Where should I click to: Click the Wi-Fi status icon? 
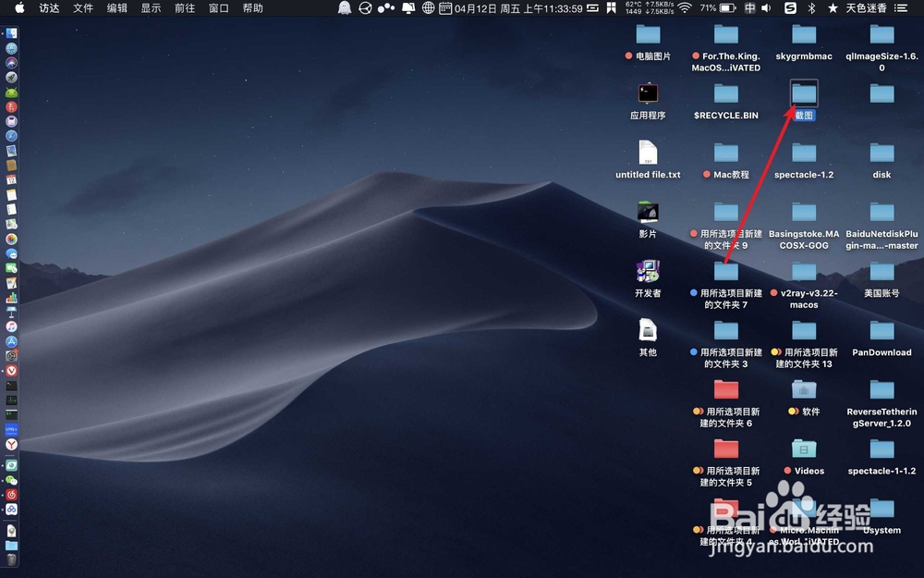[x=684, y=7]
